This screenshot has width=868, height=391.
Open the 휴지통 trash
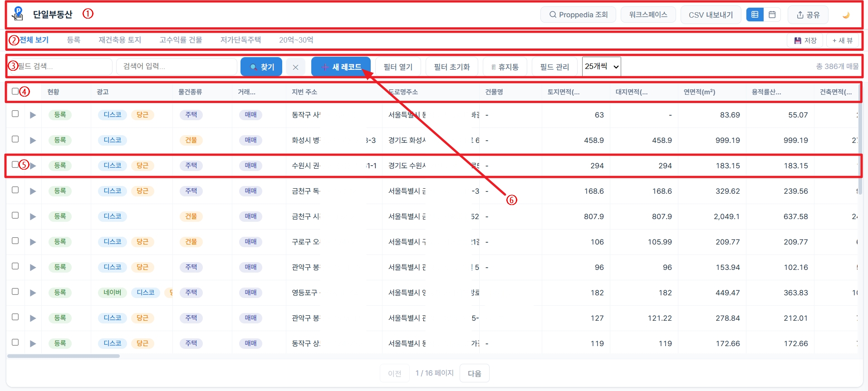505,67
